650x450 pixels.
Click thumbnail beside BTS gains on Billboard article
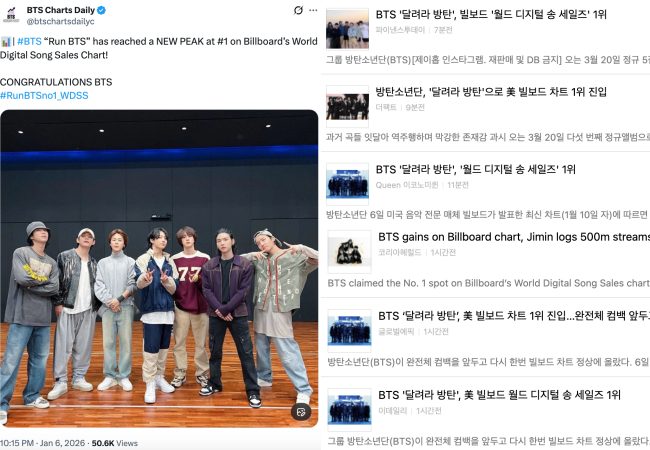(349, 252)
